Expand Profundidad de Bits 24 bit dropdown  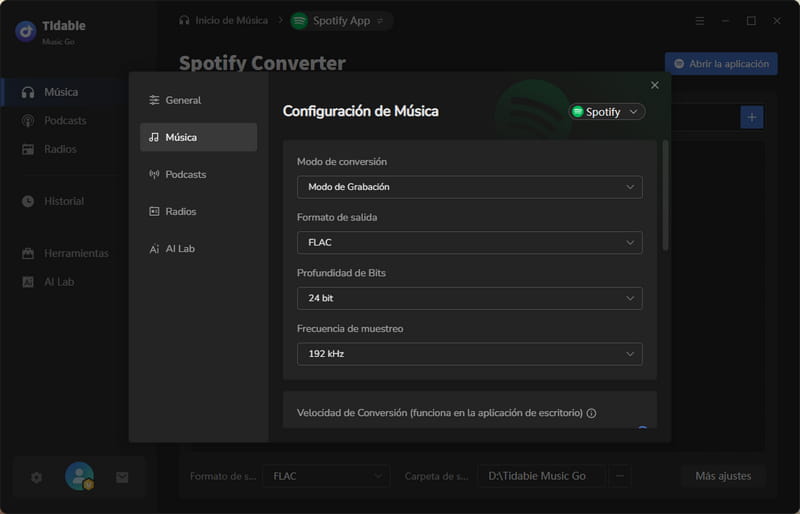click(469, 298)
